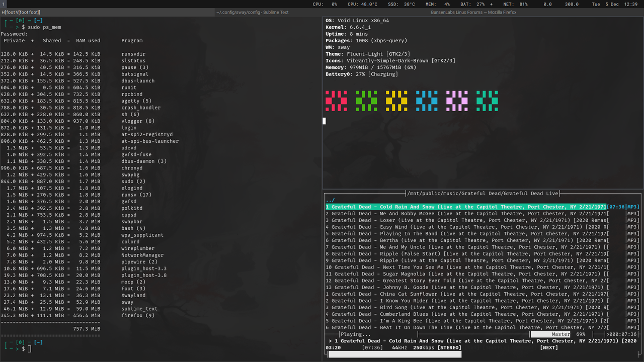644x362 pixels.
Task: Click the wpa_supplicant row in ps_mem
Action: pos(82,235)
